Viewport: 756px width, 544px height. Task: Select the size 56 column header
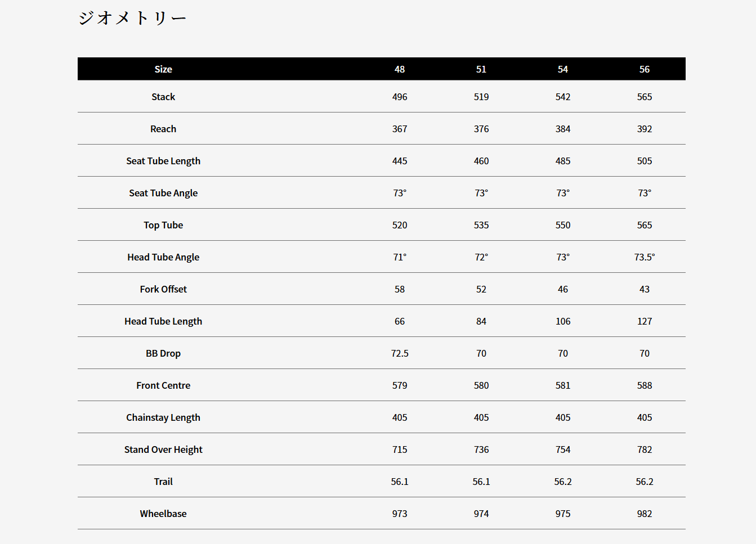(x=645, y=69)
